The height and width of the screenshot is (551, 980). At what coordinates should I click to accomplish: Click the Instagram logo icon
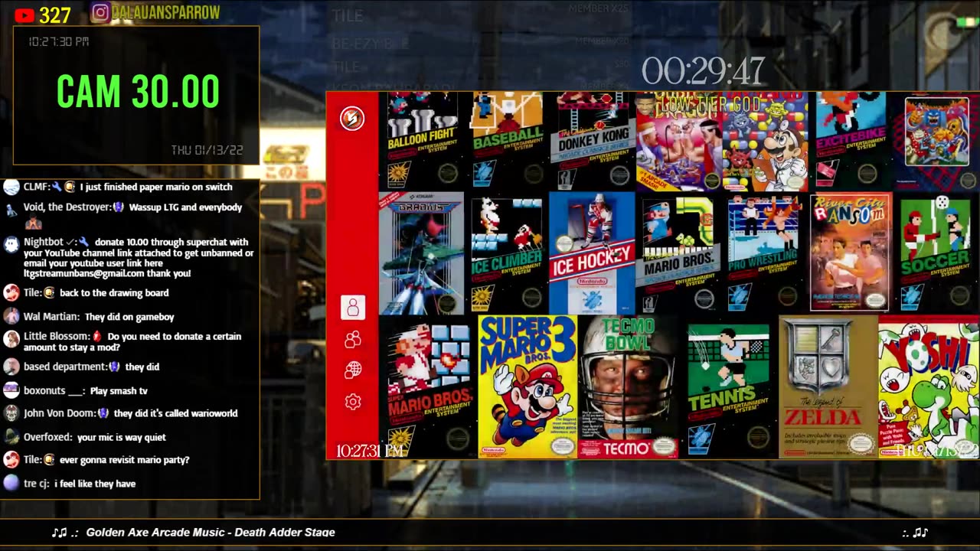coord(100,12)
